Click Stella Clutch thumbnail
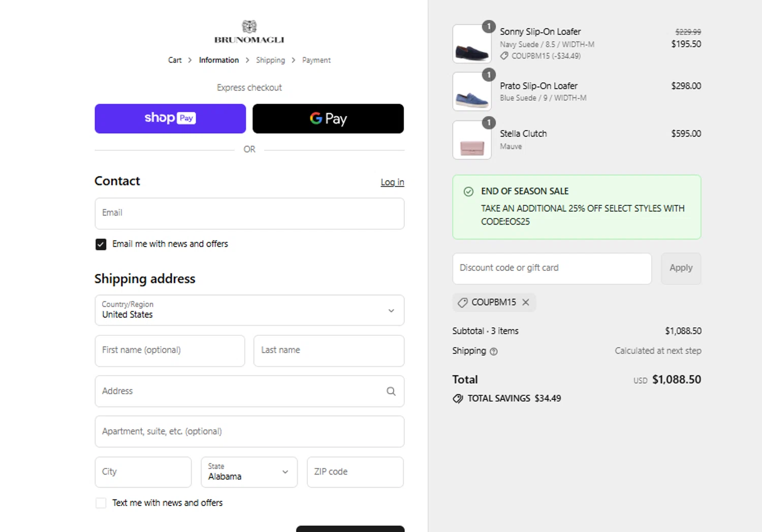Image resolution: width=762 pixels, height=532 pixels. pyautogui.click(x=472, y=140)
